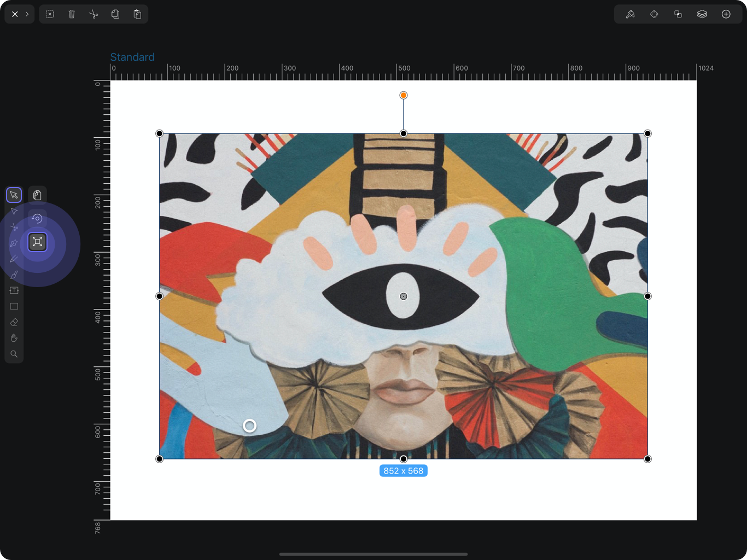Click the '852 x 568' size label
Screen dimensions: 747x560
pos(404,471)
